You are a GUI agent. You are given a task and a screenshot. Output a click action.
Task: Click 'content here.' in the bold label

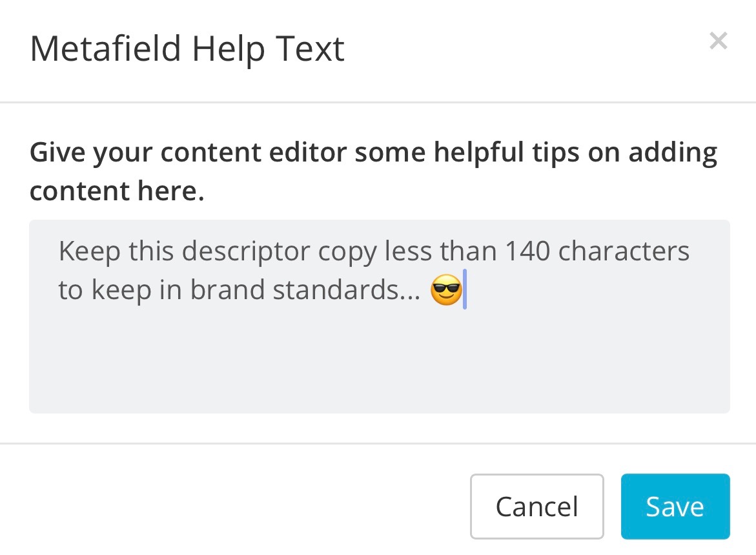[x=117, y=191]
